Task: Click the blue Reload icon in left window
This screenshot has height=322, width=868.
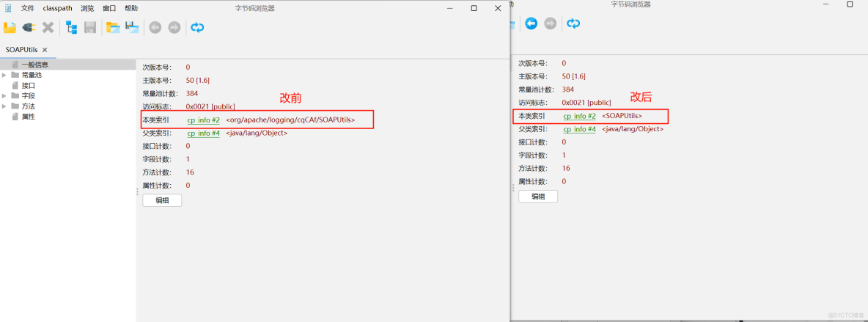Action: click(x=197, y=27)
